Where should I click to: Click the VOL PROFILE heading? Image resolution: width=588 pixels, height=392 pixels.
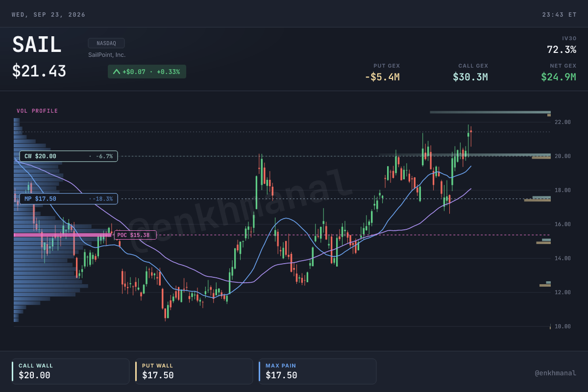point(37,111)
